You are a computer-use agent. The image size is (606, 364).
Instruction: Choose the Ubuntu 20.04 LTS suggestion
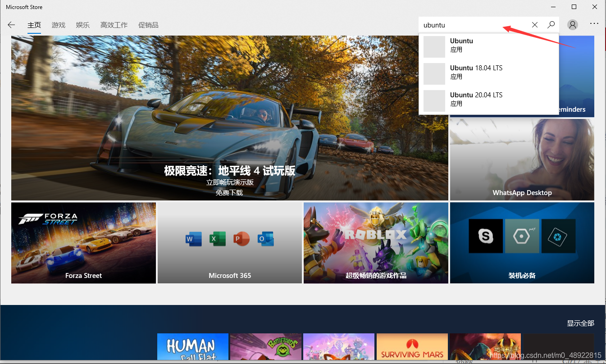point(489,101)
